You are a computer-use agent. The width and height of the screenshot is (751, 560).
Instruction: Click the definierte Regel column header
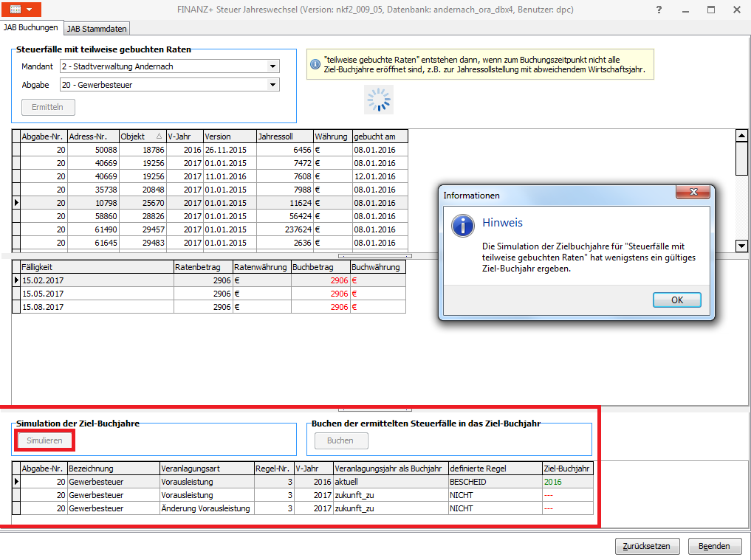click(x=495, y=469)
